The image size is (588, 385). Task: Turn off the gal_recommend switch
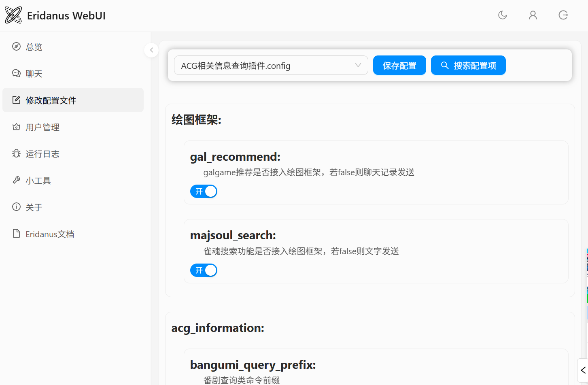204,191
